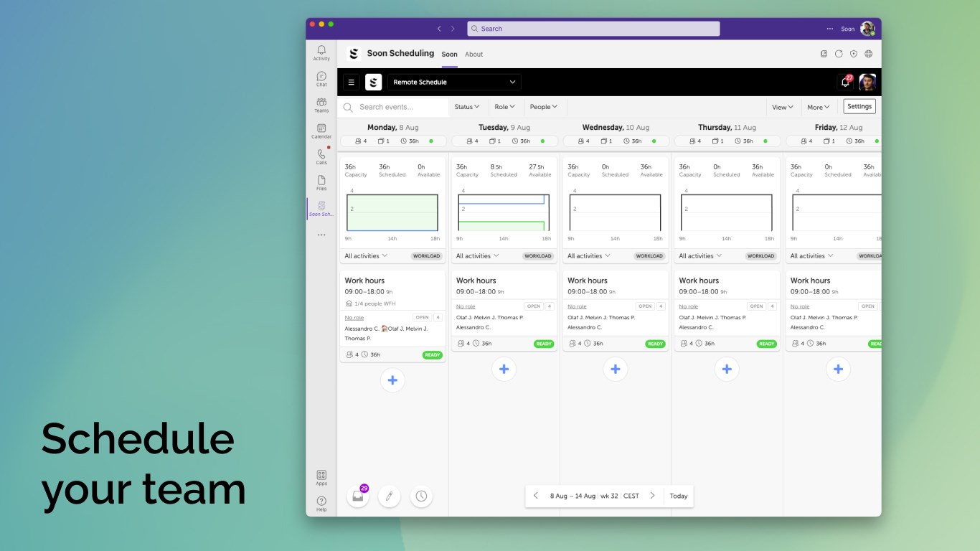Image resolution: width=980 pixels, height=551 pixels.
Task: Open Chat in the Teams sidebar
Action: [x=321, y=79]
